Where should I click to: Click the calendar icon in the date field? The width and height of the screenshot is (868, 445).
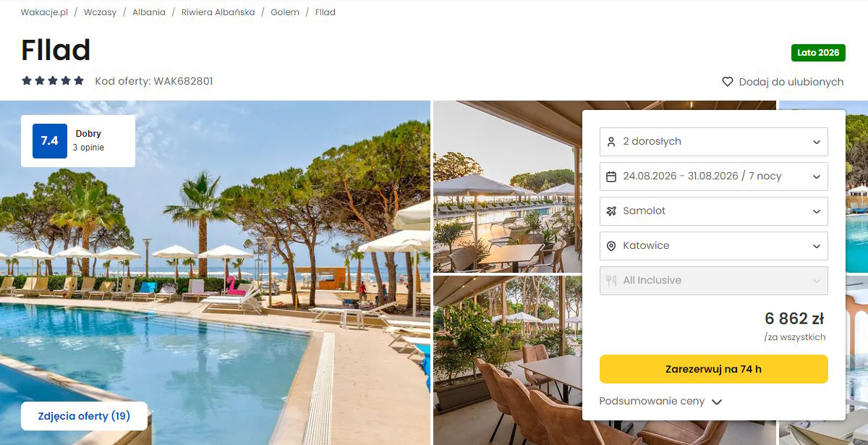[x=611, y=177]
